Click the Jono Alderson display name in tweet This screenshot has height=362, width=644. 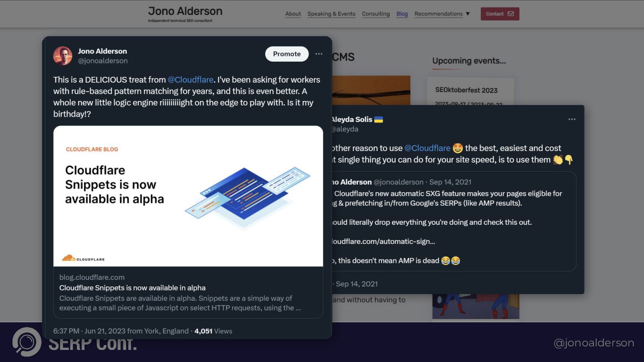pyautogui.click(x=102, y=51)
